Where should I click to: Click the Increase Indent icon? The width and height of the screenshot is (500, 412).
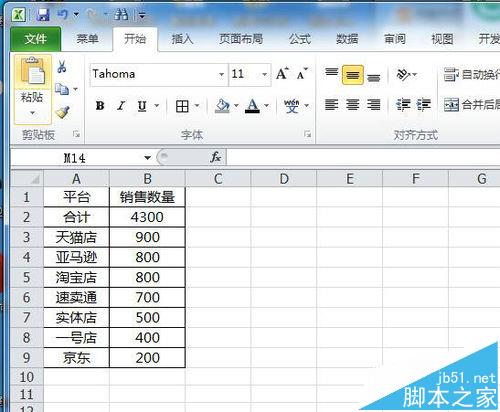pos(424,105)
